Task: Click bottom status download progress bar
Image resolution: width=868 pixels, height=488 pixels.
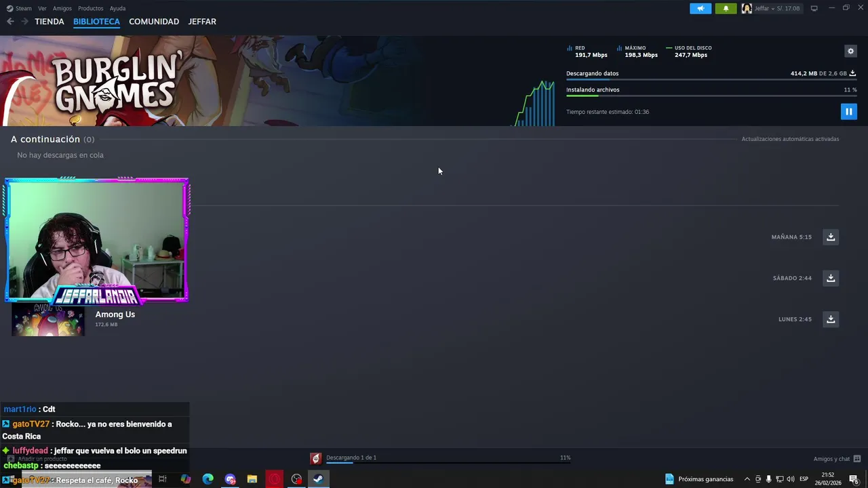Action: click(x=448, y=464)
